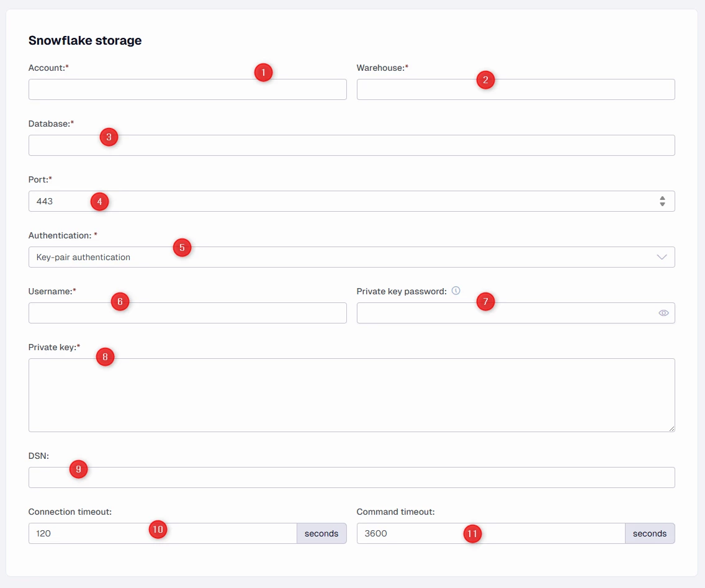This screenshot has height=588, width=705.
Task: Increase the Port value with stepper arrow
Action: pos(662,198)
